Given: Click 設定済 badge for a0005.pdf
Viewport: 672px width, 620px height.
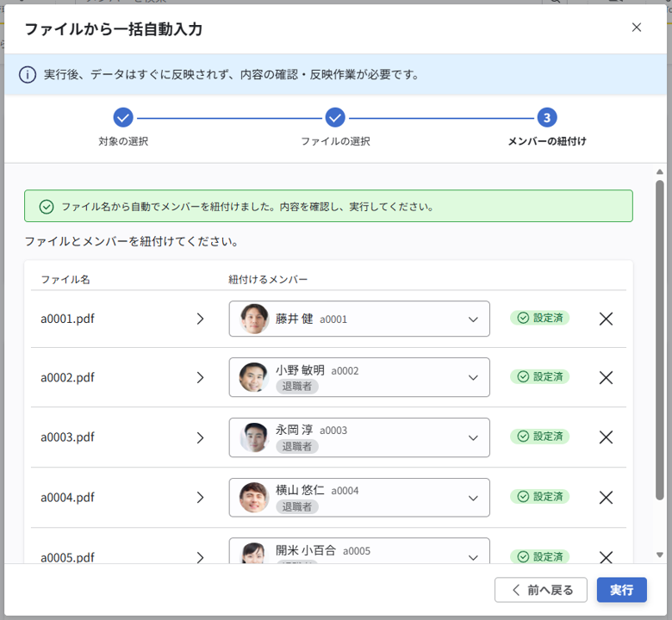Looking at the screenshot, I should 539,556.
